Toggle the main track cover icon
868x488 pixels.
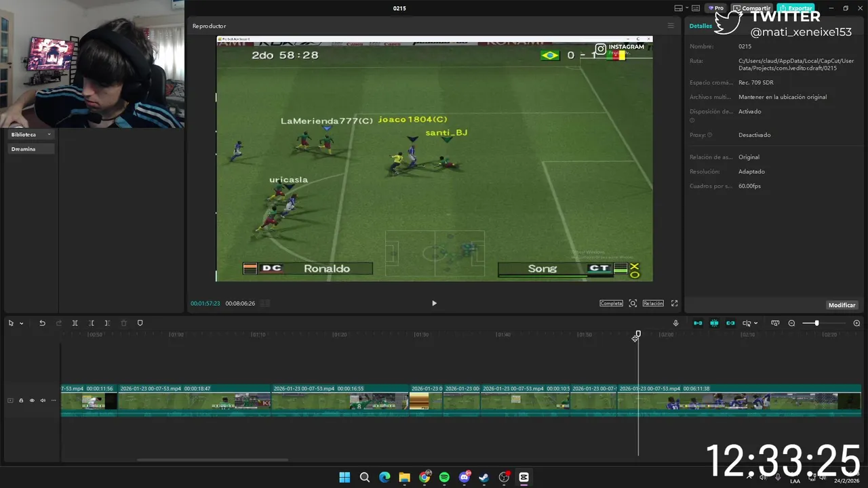pyautogui.click(x=10, y=401)
